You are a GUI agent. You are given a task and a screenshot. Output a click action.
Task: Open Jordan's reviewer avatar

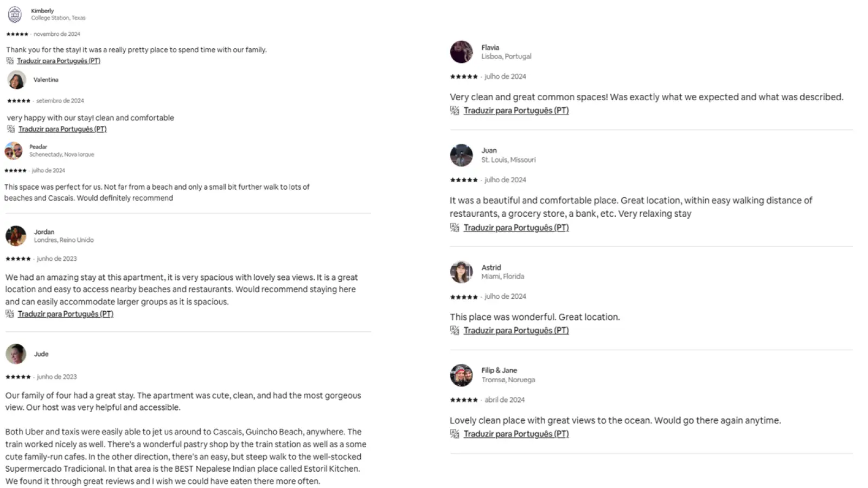(x=16, y=236)
